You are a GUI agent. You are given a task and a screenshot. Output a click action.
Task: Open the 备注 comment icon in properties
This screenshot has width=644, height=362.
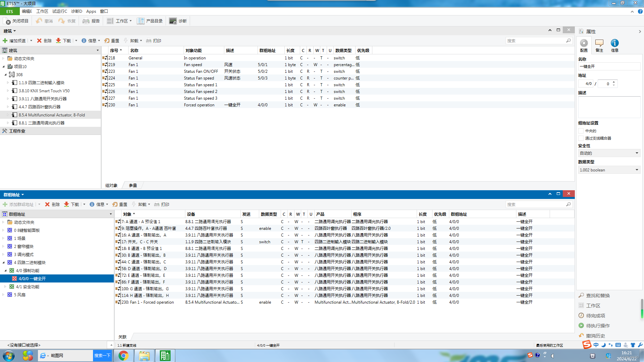[x=599, y=43]
